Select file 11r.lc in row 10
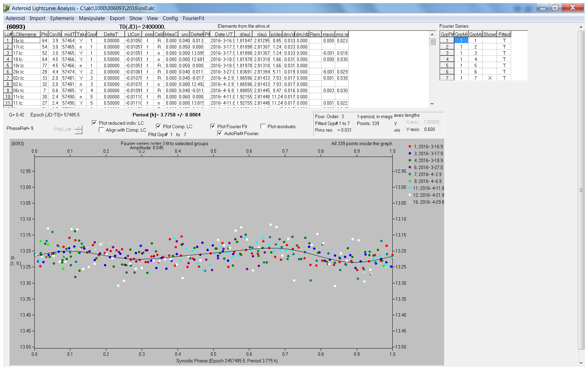The image size is (588, 370). tap(26, 97)
